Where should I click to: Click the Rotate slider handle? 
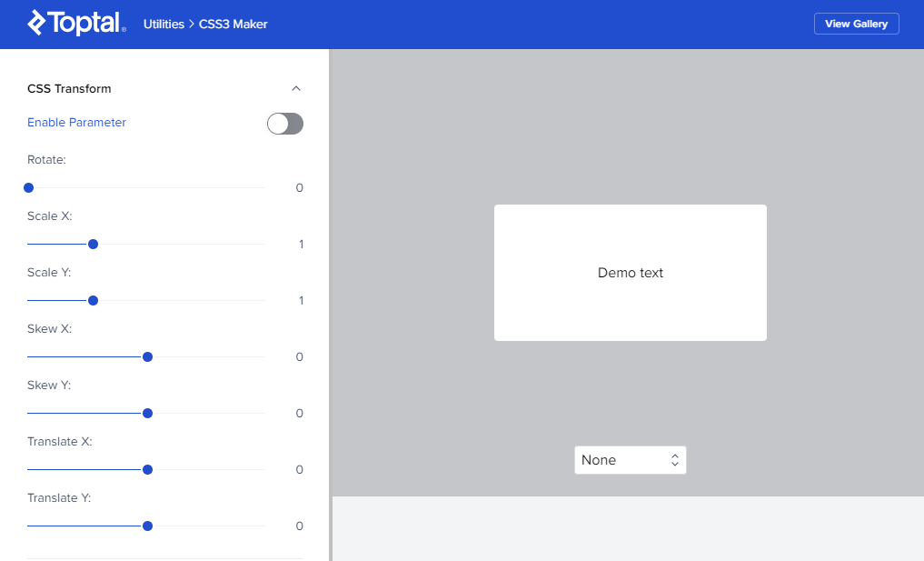point(28,188)
